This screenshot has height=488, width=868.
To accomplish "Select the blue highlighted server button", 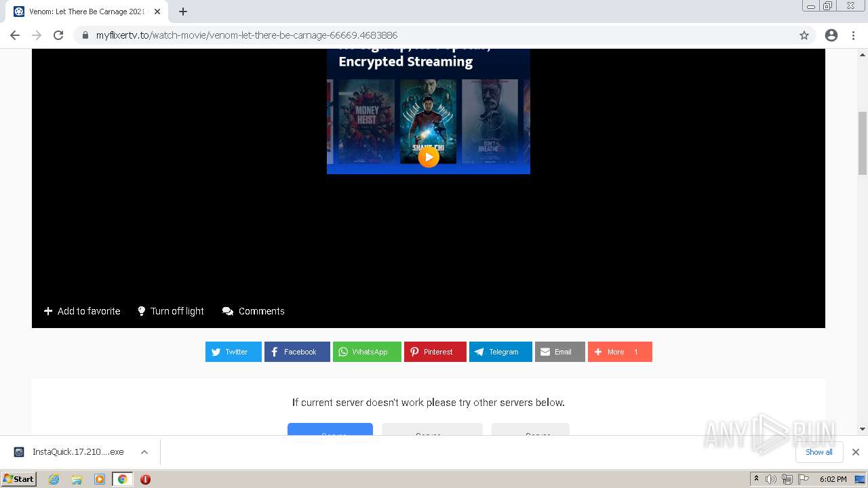I will pyautogui.click(x=330, y=429).
